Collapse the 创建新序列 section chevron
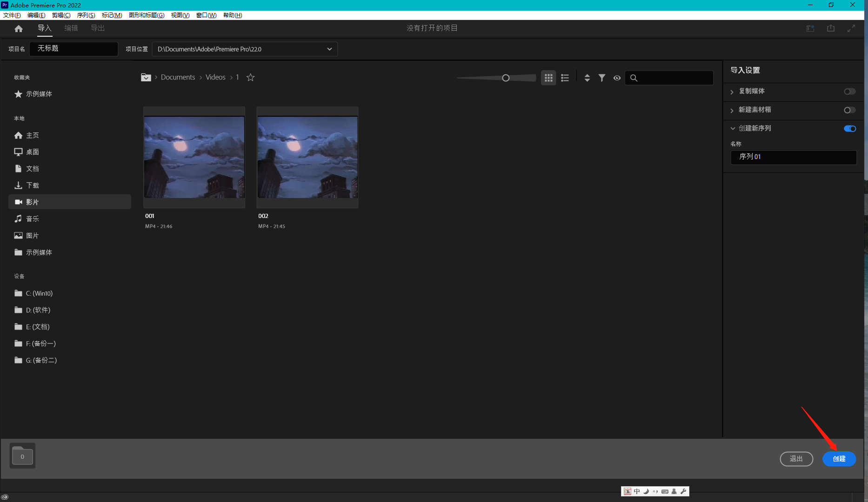This screenshot has height=502, width=868. pos(733,129)
